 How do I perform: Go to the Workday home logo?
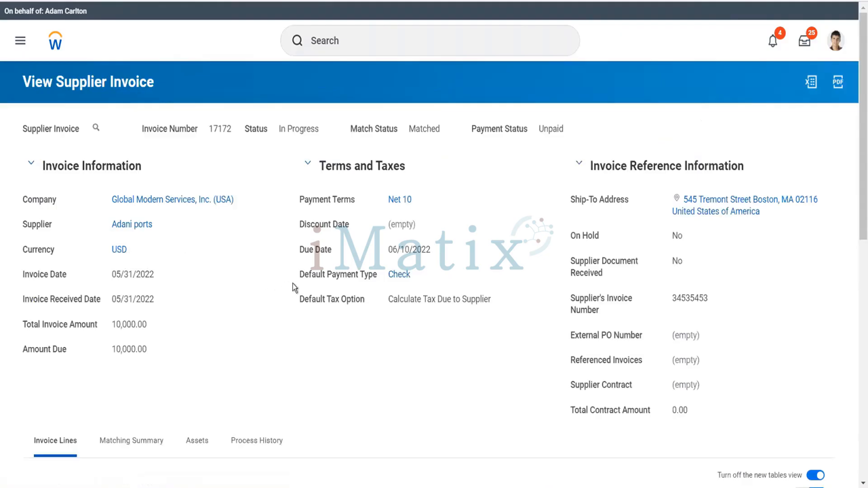pos(56,41)
